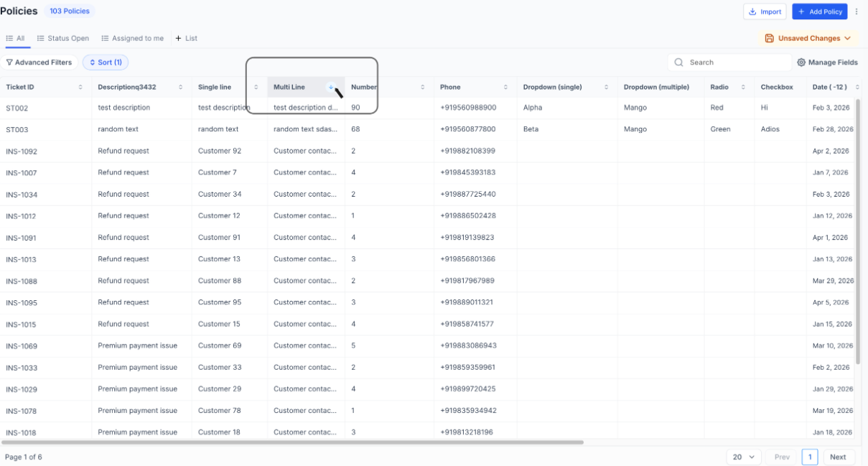Switch to the Assigned to me tab
The width and height of the screenshot is (868, 466).
(x=133, y=38)
